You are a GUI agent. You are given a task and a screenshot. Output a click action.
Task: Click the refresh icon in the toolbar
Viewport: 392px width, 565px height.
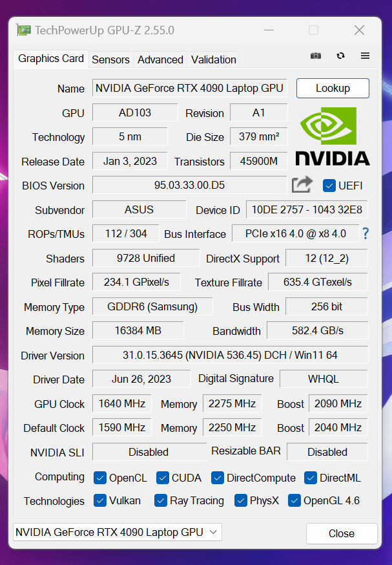pos(340,56)
